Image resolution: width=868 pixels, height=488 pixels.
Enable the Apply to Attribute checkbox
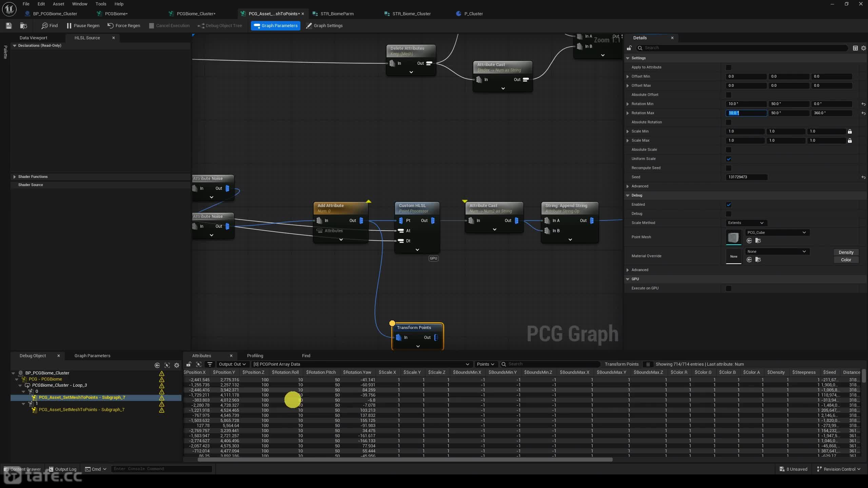728,67
